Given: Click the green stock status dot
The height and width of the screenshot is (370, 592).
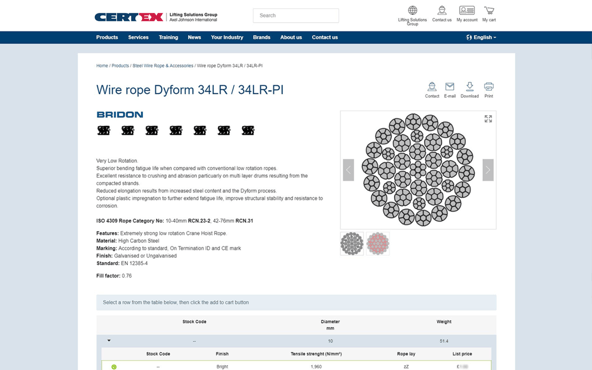Looking at the screenshot, I should 114,367.
